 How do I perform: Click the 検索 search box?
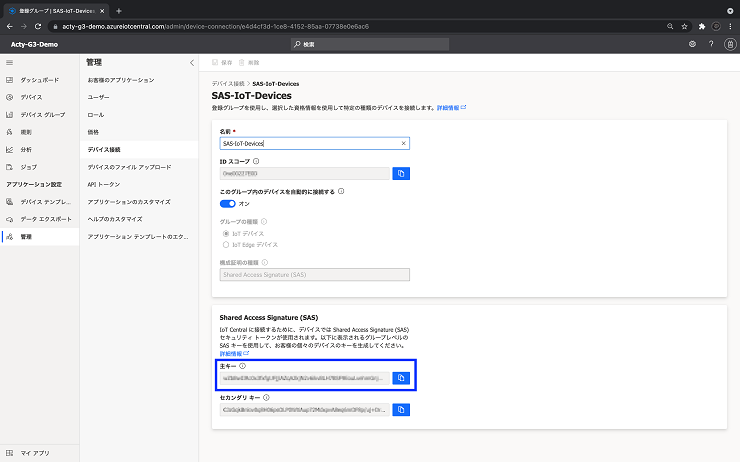click(x=370, y=44)
